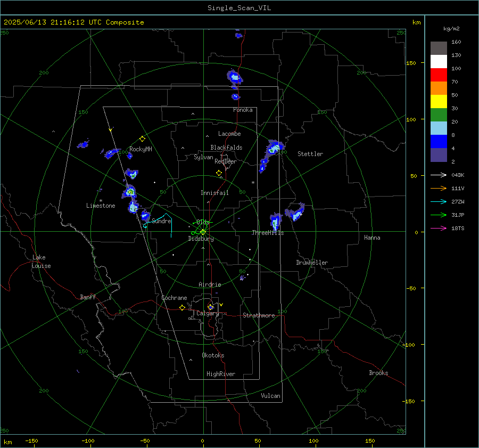This screenshot has width=479, height=448.
Task: Select the yellow diamond marker near Cochrane
Action: point(183,308)
